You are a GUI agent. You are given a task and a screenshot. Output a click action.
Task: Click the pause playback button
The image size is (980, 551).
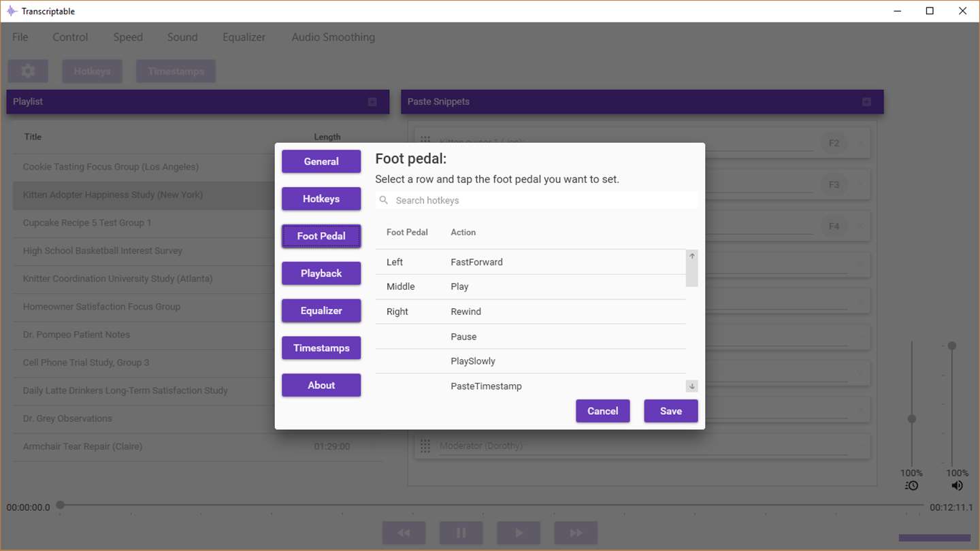pos(461,533)
